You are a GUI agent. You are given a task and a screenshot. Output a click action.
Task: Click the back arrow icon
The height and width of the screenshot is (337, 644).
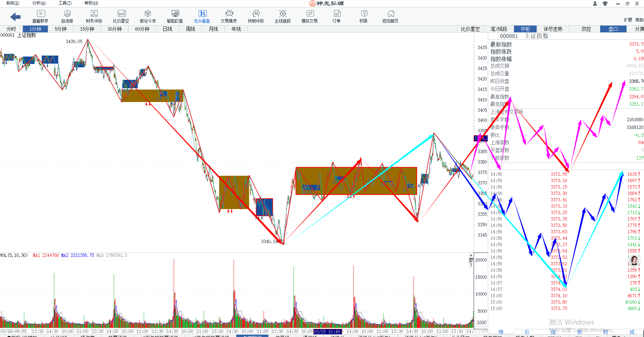(x=15, y=16)
